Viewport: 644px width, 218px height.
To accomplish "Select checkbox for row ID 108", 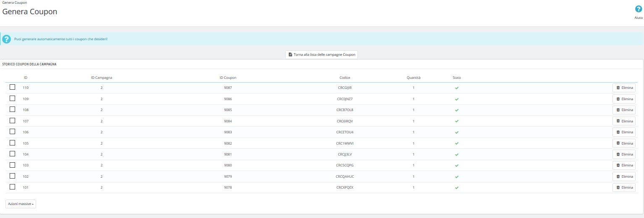I will point(12,109).
